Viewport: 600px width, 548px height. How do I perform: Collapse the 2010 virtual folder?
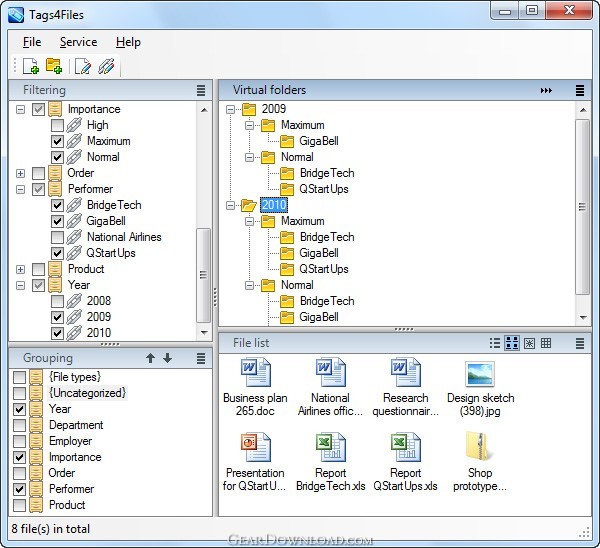click(230, 206)
